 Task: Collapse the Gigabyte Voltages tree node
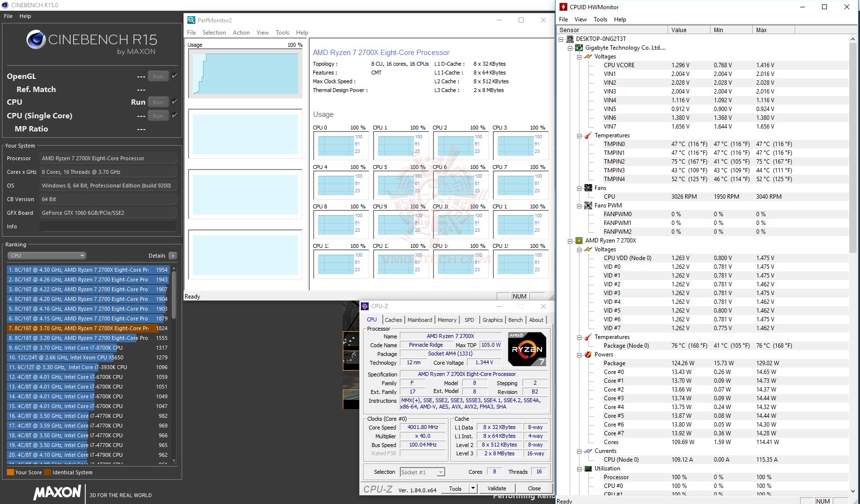tap(579, 56)
